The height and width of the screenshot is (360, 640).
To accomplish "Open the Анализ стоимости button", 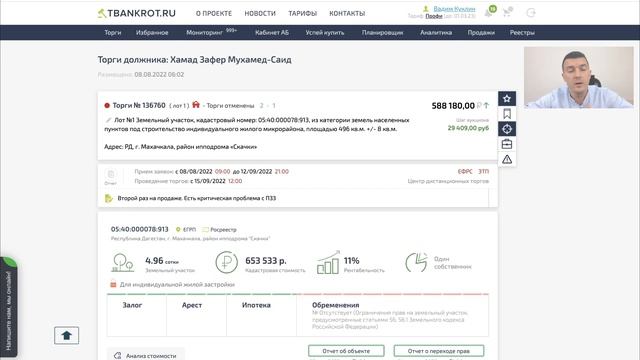I will (x=146, y=355).
